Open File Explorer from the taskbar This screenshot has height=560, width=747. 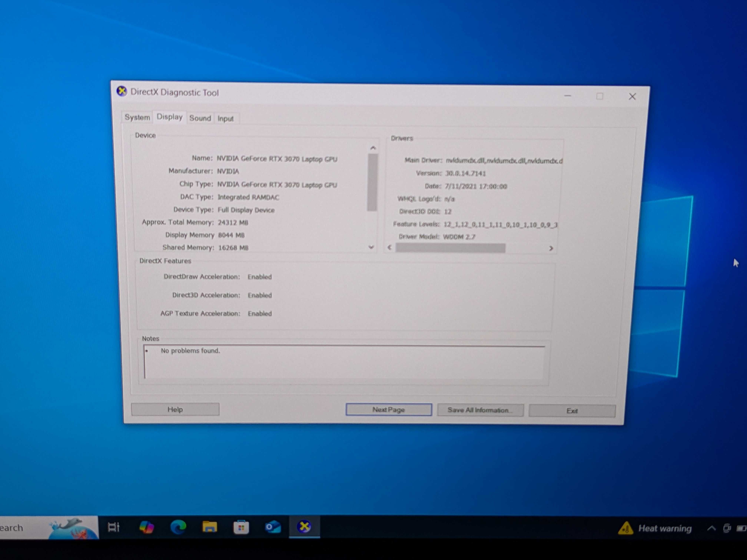210,527
